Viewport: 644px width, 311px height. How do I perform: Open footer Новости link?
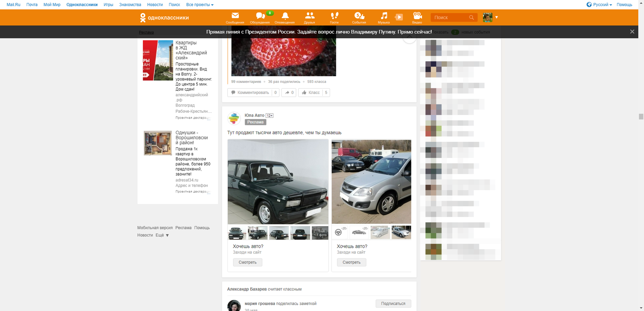pos(145,235)
